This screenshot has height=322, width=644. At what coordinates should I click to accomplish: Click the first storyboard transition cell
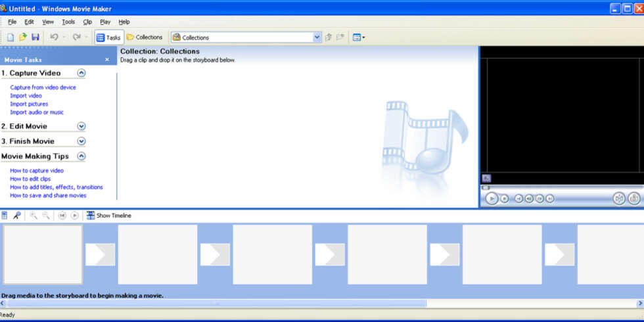click(100, 255)
